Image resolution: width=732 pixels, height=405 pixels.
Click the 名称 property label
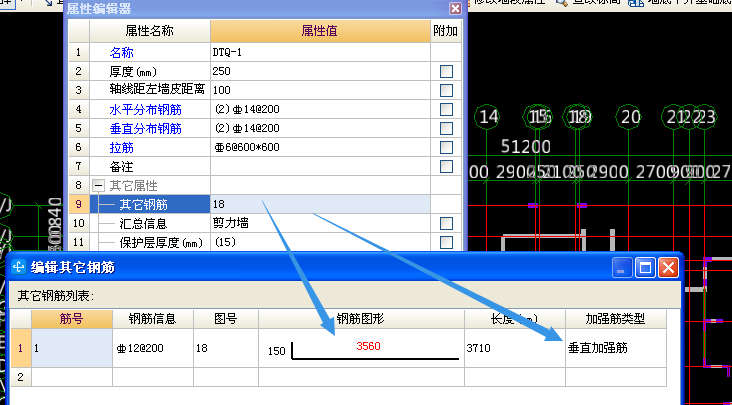(121, 53)
